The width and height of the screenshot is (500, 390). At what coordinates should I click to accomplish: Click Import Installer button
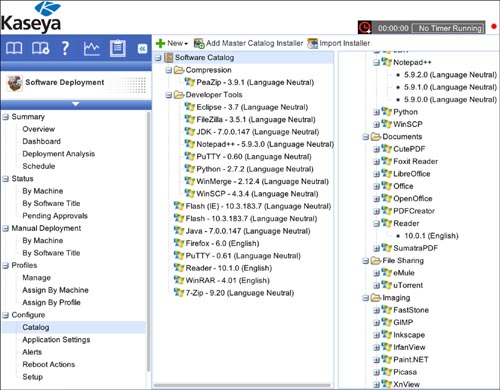[339, 43]
